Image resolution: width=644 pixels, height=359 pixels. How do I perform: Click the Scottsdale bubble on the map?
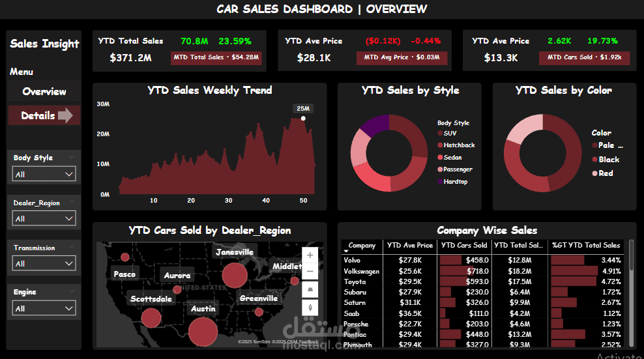[x=151, y=317]
